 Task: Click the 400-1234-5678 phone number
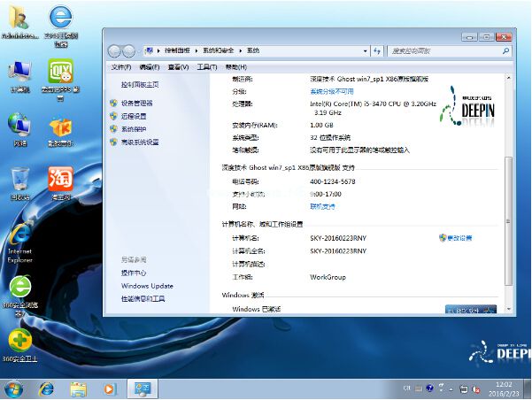click(333, 181)
